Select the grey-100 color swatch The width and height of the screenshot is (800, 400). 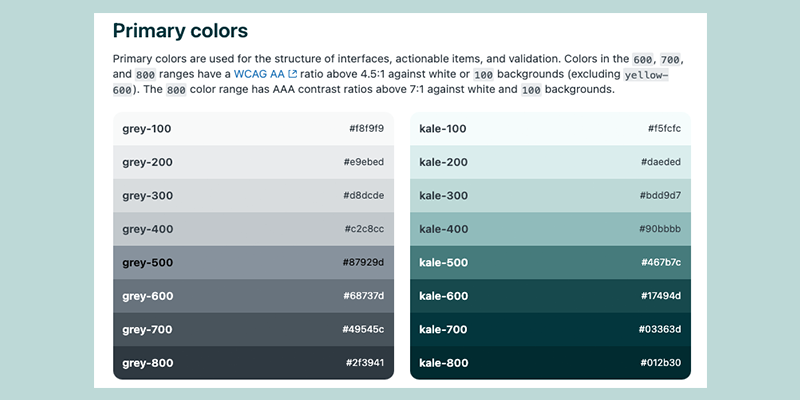pos(254,129)
